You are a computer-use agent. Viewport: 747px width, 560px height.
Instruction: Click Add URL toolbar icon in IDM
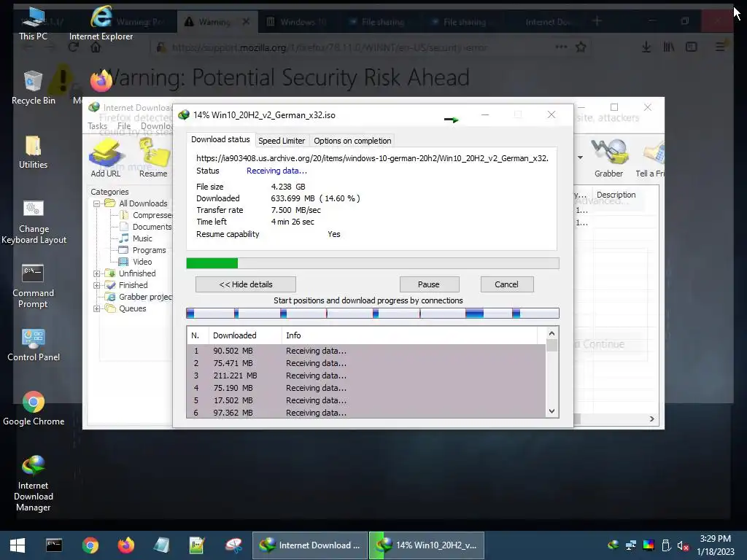click(x=106, y=158)
